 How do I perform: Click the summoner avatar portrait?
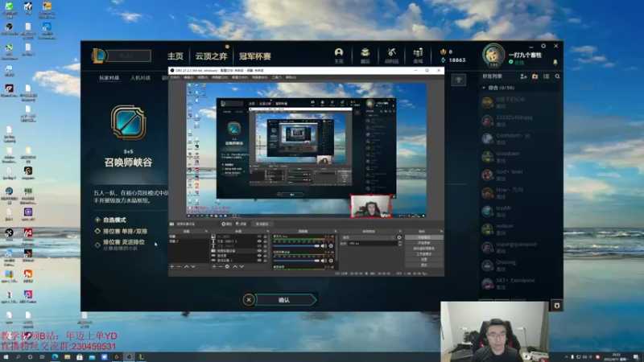click(493, 56)
